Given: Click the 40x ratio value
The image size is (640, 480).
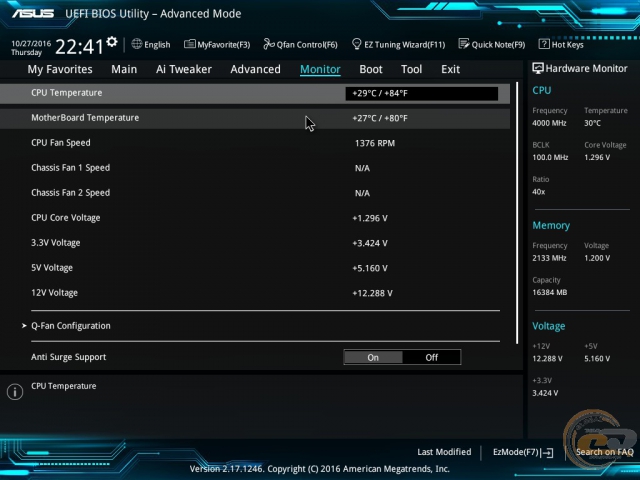Looking at the screenshot, I should pos(538,192).
